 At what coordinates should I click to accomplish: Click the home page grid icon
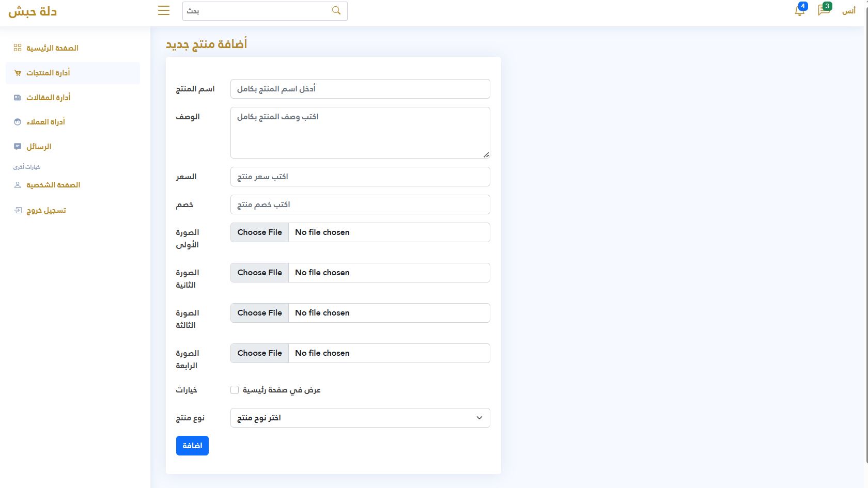pyautogui.click(x=18, y=48)
